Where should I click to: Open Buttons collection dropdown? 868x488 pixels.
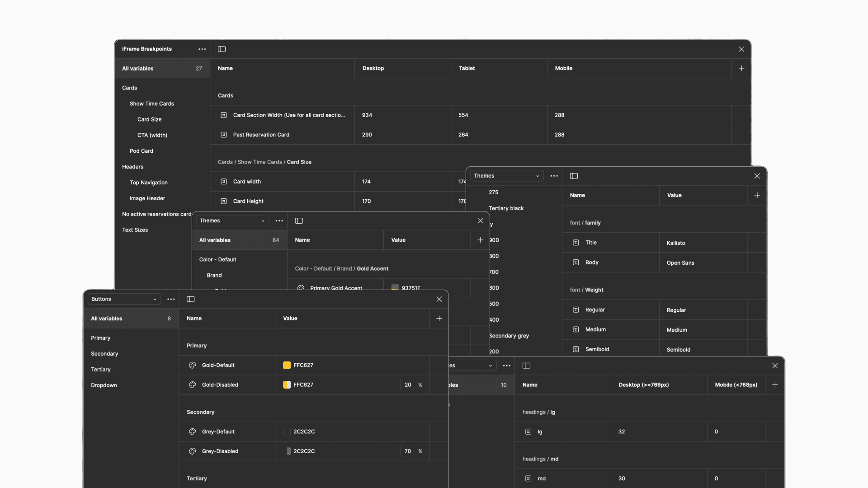pyautogui.click(x=123, y=299)
